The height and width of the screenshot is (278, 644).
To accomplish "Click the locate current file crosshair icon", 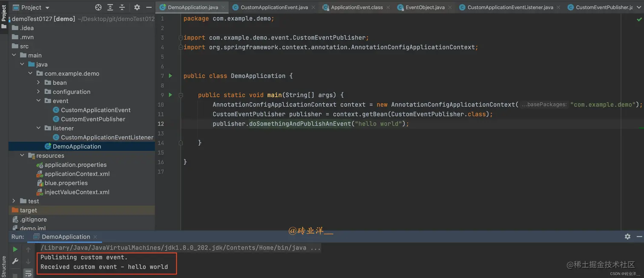I will click(x=98, y=7).
